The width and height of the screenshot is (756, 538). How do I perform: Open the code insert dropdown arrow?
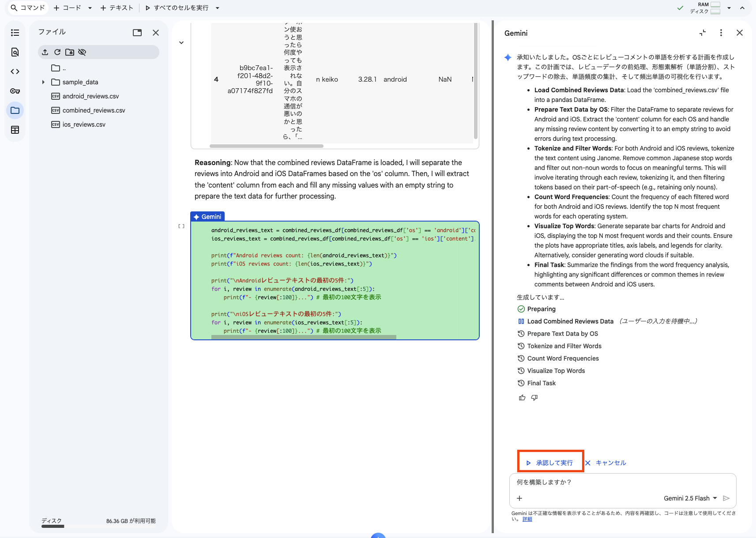coord(90,8)
